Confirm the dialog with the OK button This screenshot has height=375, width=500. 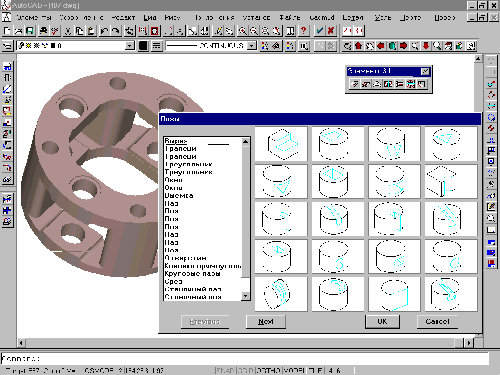click(x=382, y=322)
